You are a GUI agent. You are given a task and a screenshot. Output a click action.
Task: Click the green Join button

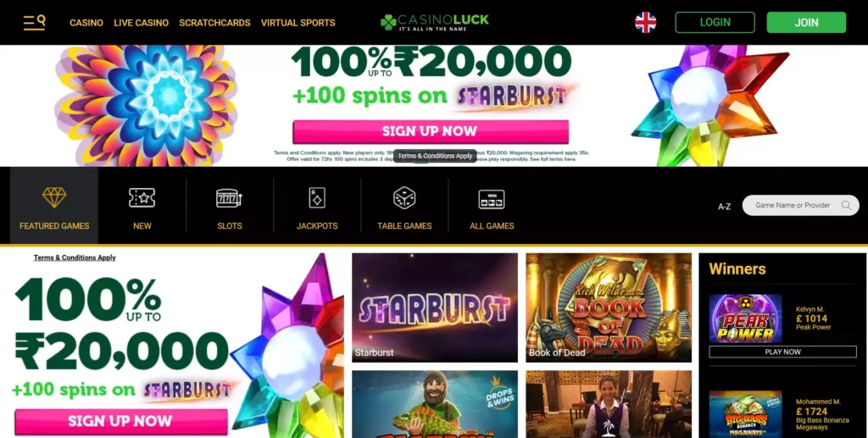coord(806,23)
